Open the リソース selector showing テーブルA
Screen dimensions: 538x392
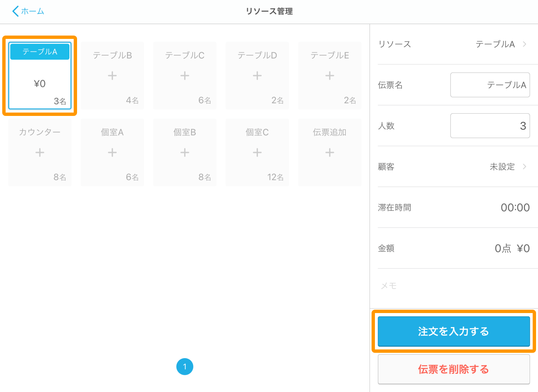click(502, 44)
